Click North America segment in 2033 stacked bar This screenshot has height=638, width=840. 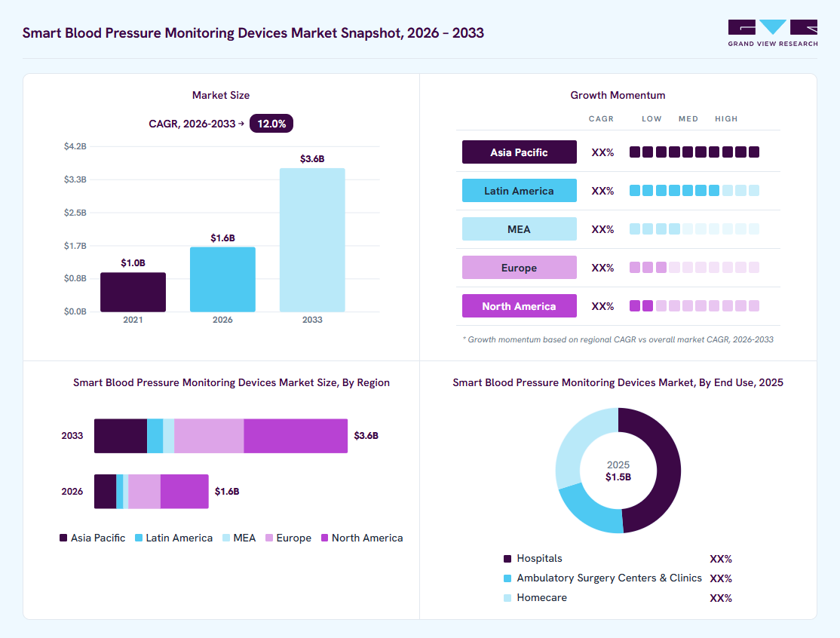click(296, 436)
